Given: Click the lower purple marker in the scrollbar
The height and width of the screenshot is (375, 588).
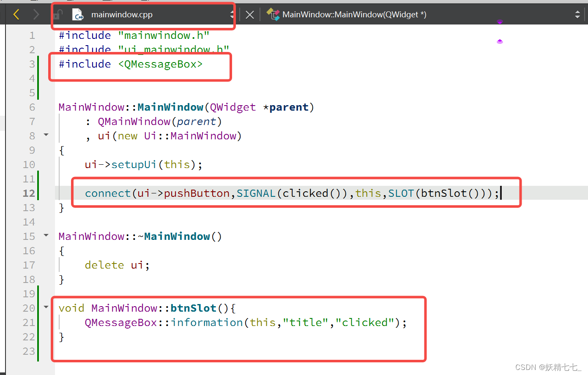Looking at the screenshot, I should click(x=500, y=41).
